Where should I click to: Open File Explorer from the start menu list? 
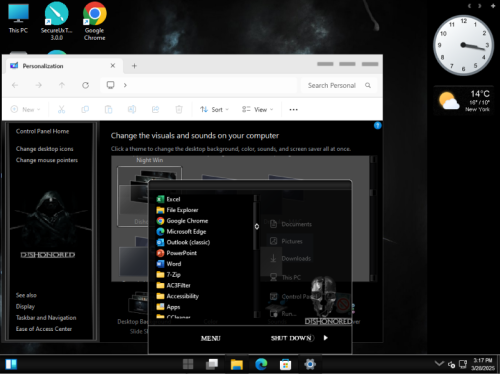(x=177, y=210)
